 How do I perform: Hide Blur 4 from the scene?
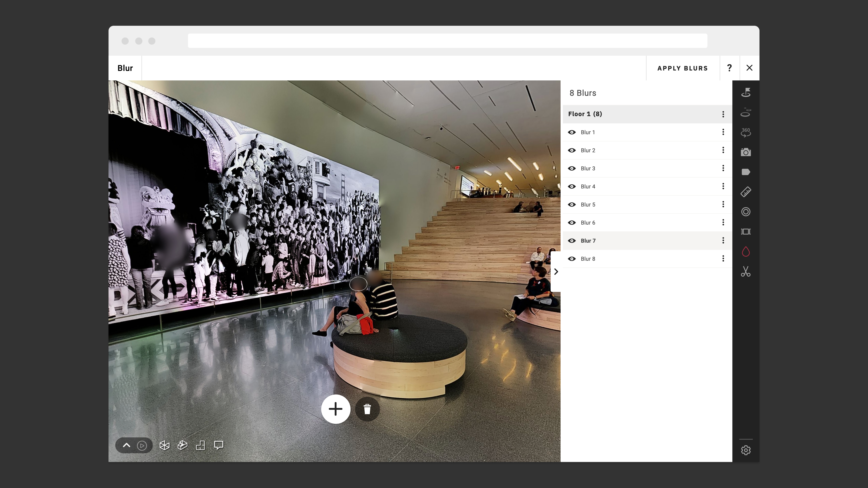[572, 187]
